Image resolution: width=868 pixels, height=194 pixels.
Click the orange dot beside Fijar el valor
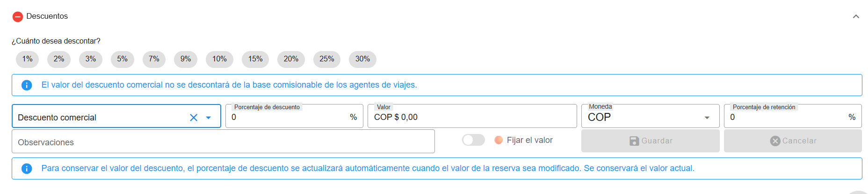point(499,140)
